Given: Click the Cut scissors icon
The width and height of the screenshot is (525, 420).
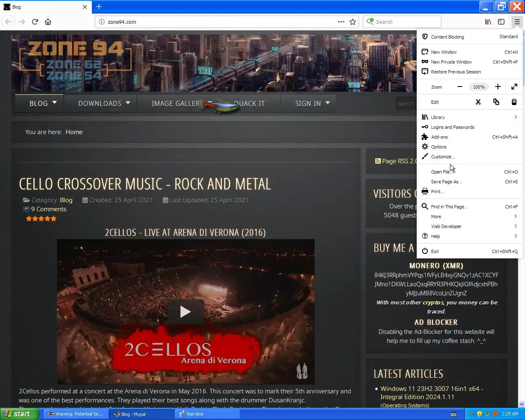Looking at the screenshot, I should click(478, 102).
